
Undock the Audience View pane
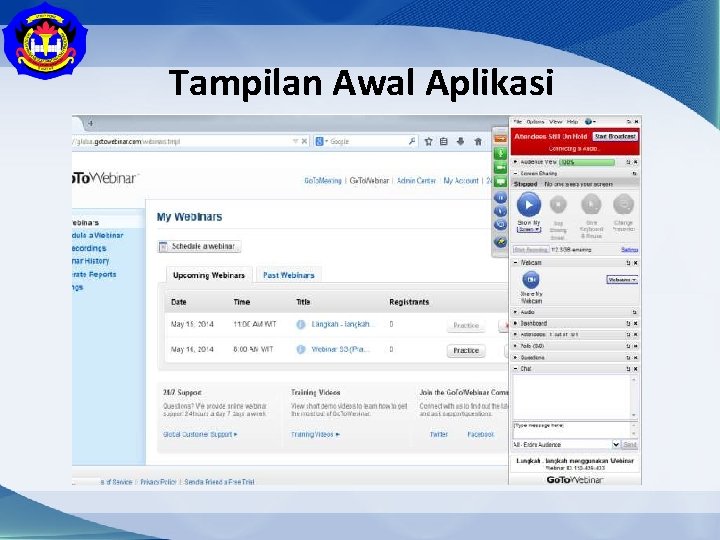(629, 162)
